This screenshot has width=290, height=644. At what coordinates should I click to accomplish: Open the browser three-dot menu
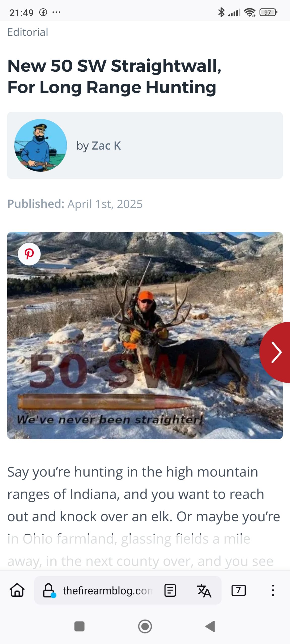273,590
